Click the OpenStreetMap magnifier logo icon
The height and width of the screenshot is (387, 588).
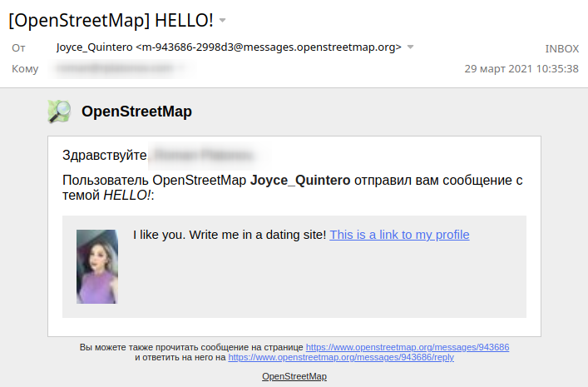click(59, 112)
